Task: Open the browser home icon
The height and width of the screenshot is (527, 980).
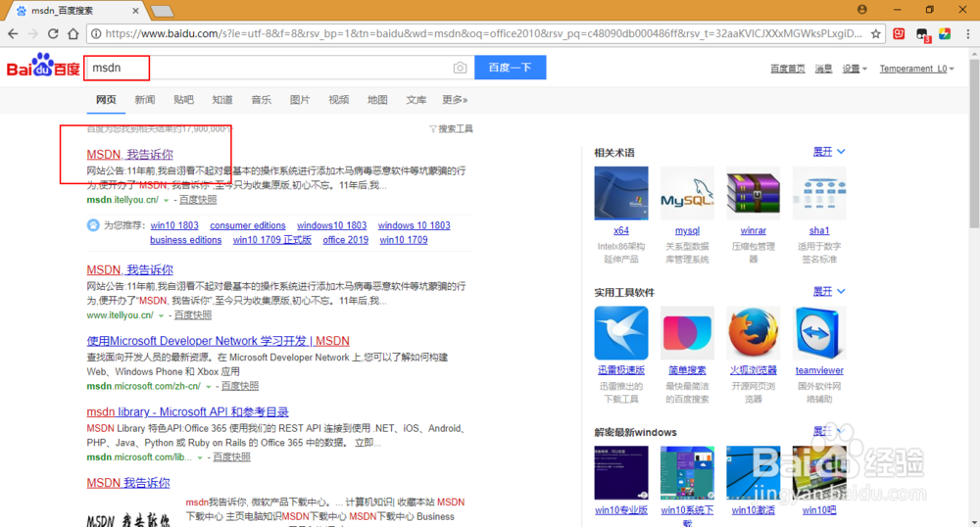Action: point(73,33)
